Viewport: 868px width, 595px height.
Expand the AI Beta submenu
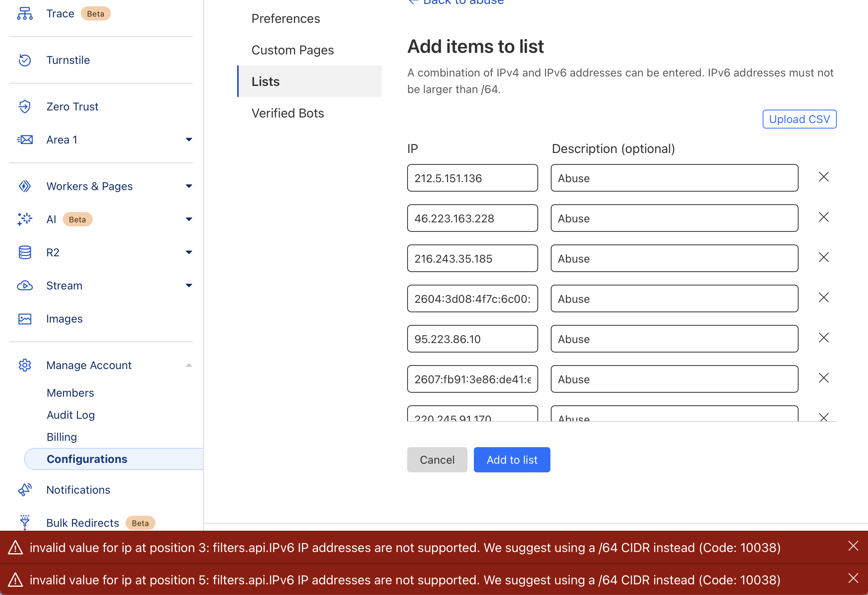tap(189, 219)
